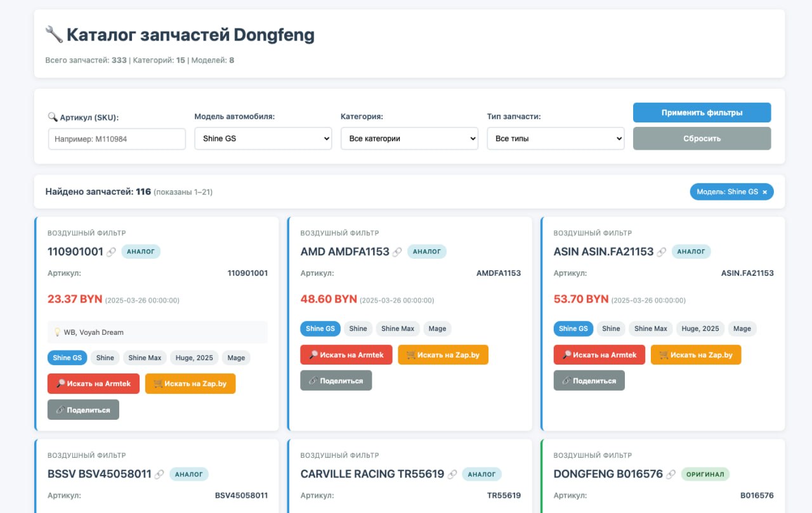
Task: Click price '23.37 BYN'
Action: [74, 299]
